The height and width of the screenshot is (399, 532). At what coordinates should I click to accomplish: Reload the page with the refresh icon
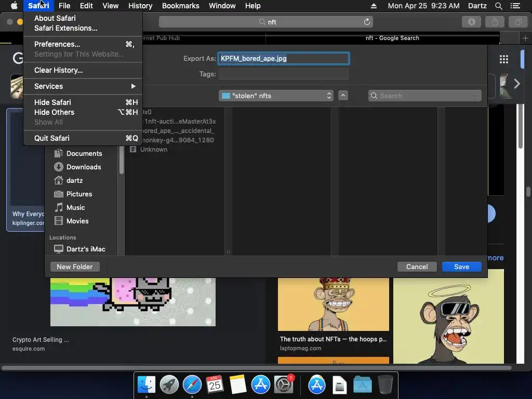(367, 22)
